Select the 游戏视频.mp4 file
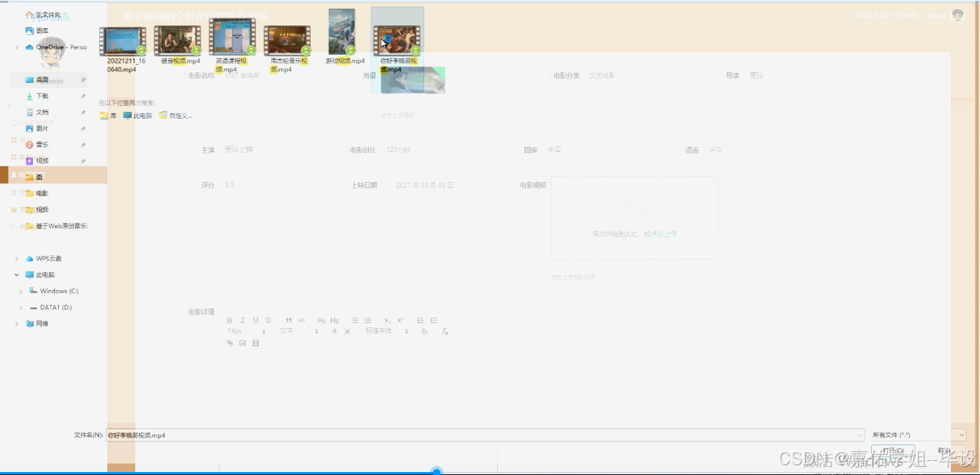The width and height of the screenshot is (980, 475). pos(342,37)
